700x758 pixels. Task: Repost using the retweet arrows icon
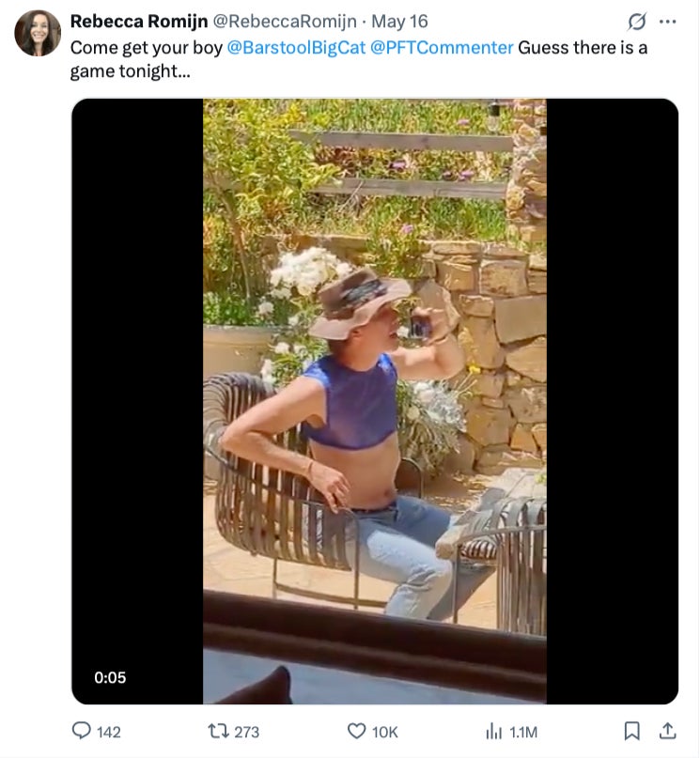(x=217, y=731)
